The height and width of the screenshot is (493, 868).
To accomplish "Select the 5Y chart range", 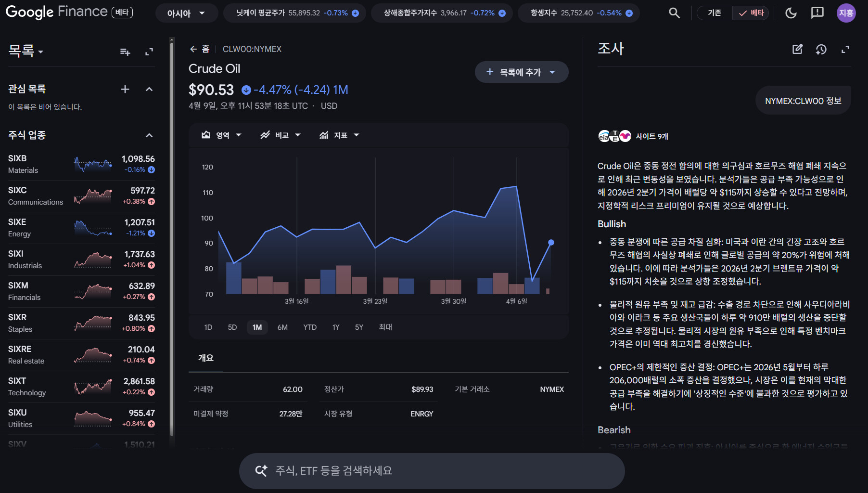I will 359,327.
